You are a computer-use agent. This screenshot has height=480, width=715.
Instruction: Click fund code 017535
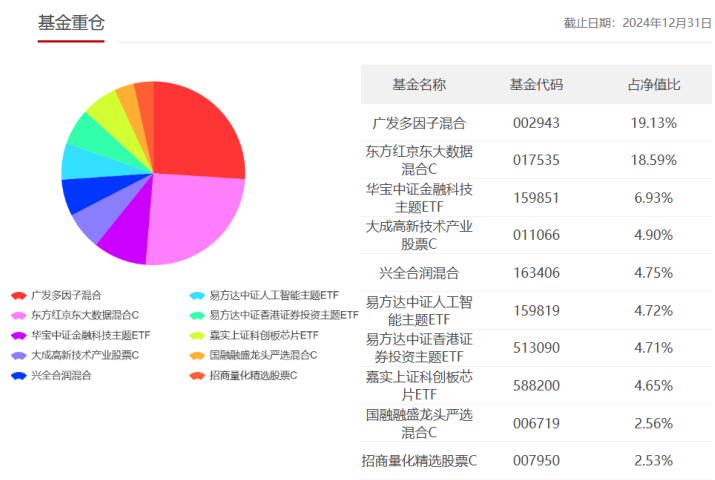point(536,160)
